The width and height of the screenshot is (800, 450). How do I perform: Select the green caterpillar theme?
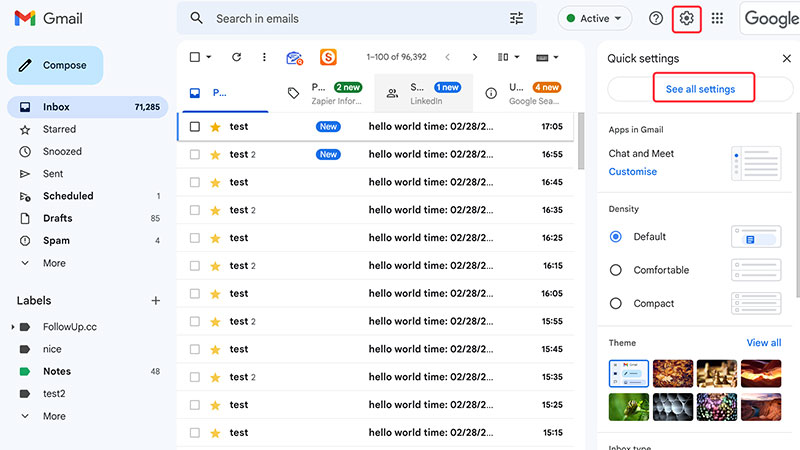pos(629,407)
